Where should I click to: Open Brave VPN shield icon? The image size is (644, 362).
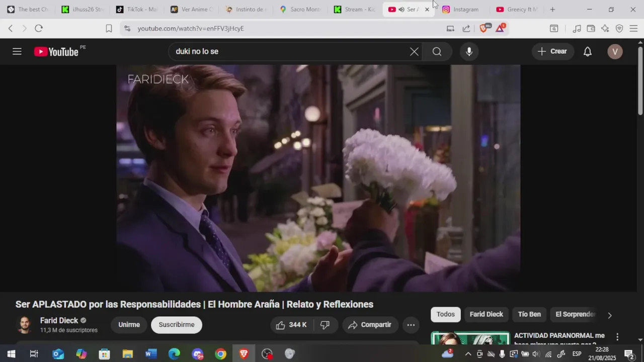(x=619, y=29)
